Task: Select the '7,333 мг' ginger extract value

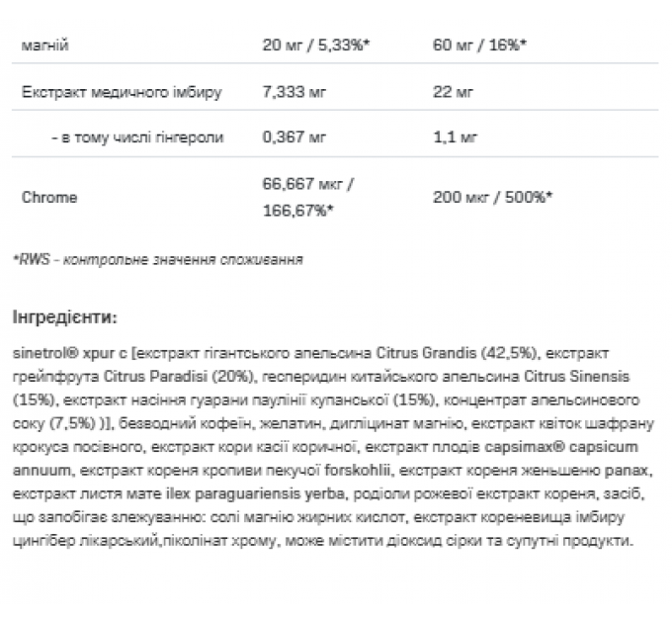Action: (294, 92)
